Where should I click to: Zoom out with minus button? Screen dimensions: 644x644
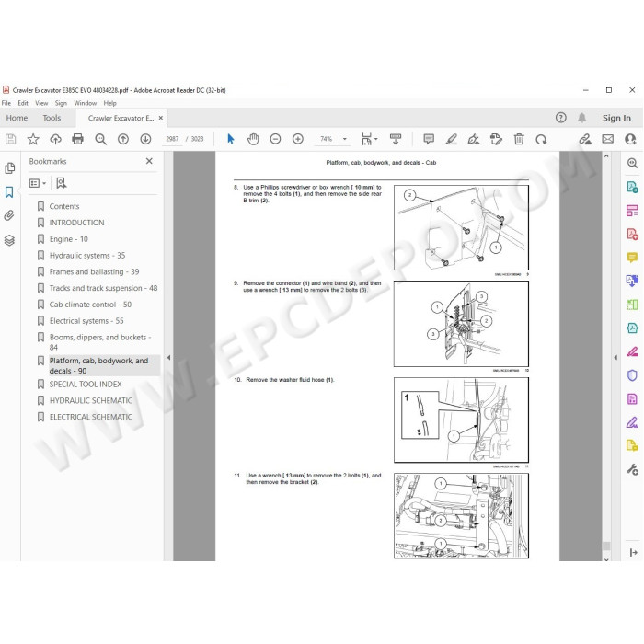275,139
